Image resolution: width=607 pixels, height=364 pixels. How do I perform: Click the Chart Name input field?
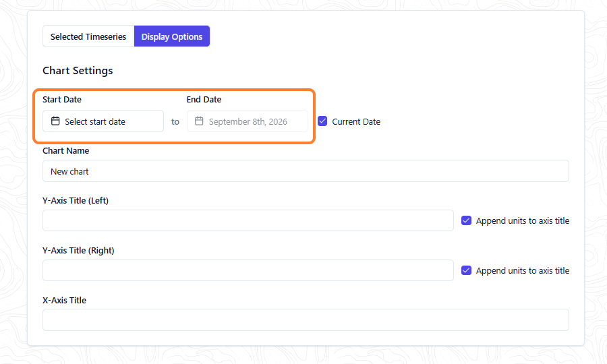coord(306,171)
